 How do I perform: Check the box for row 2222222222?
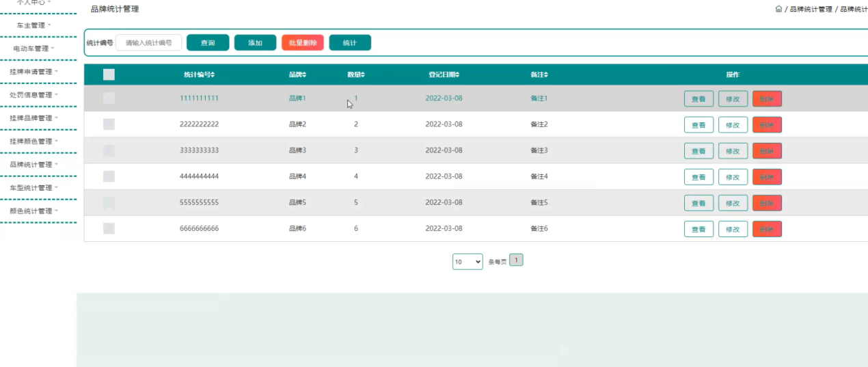click(109, 124)
